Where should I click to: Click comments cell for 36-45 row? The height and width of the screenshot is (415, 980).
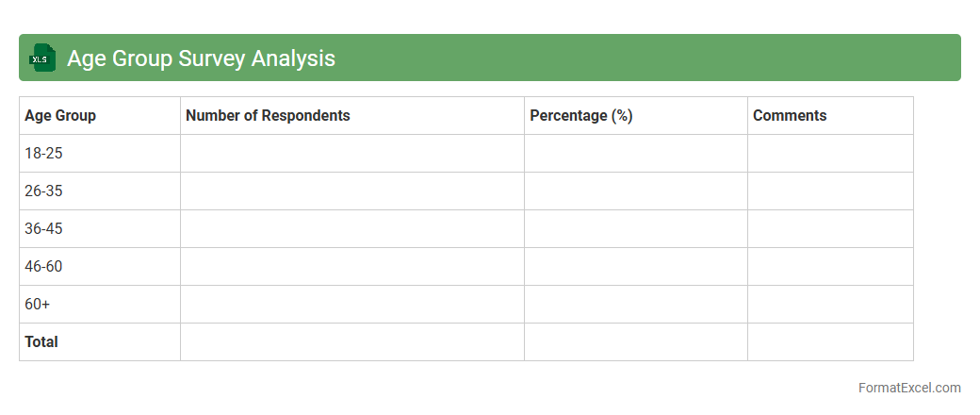(x=829, y=229)
